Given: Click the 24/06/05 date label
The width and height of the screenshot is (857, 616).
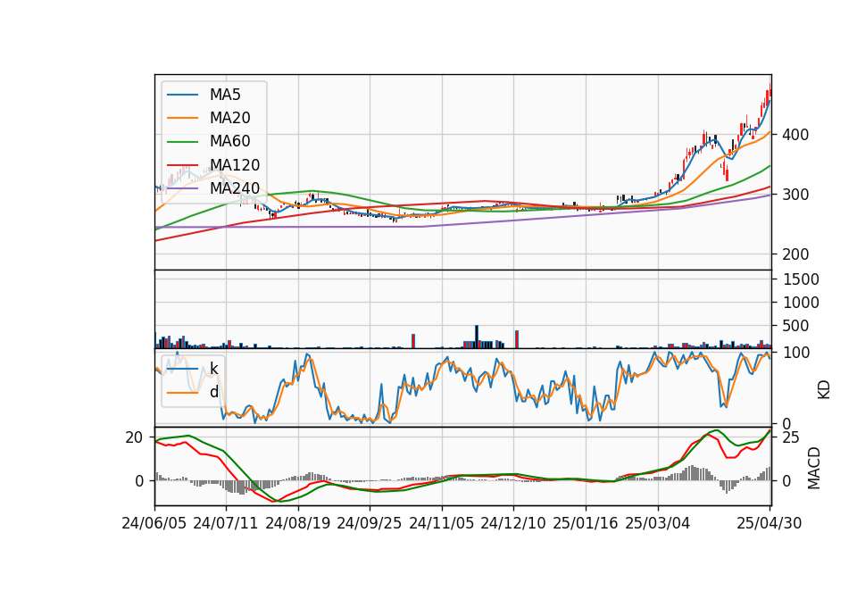Looking at the screenshot, I should pos(154,523).
